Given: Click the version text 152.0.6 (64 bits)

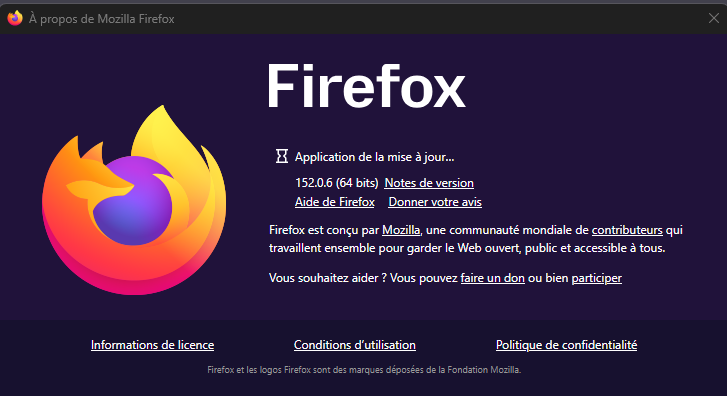Looking at the screenshot, I should coord(337,183).
